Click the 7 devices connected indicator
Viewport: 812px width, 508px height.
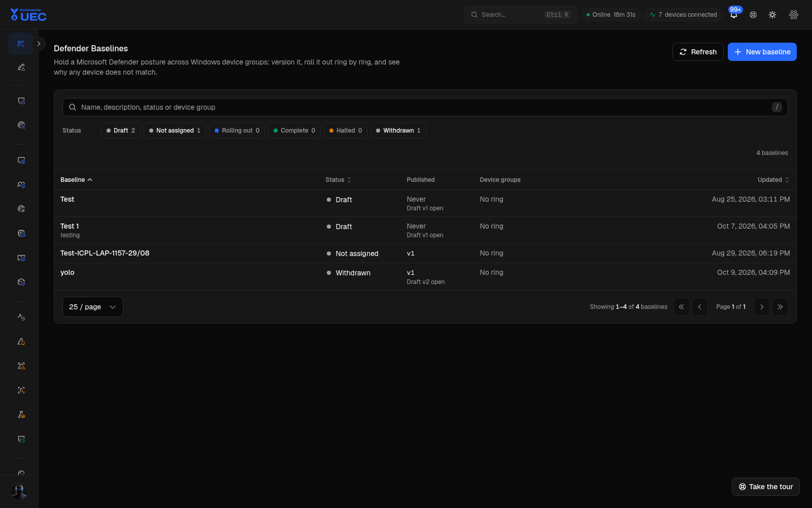683,15
